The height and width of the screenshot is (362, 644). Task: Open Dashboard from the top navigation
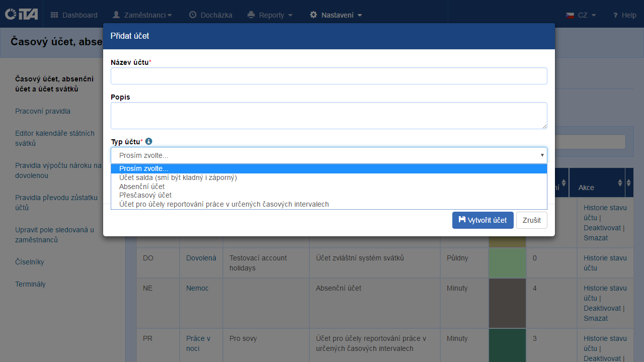(x=74, y=15)
